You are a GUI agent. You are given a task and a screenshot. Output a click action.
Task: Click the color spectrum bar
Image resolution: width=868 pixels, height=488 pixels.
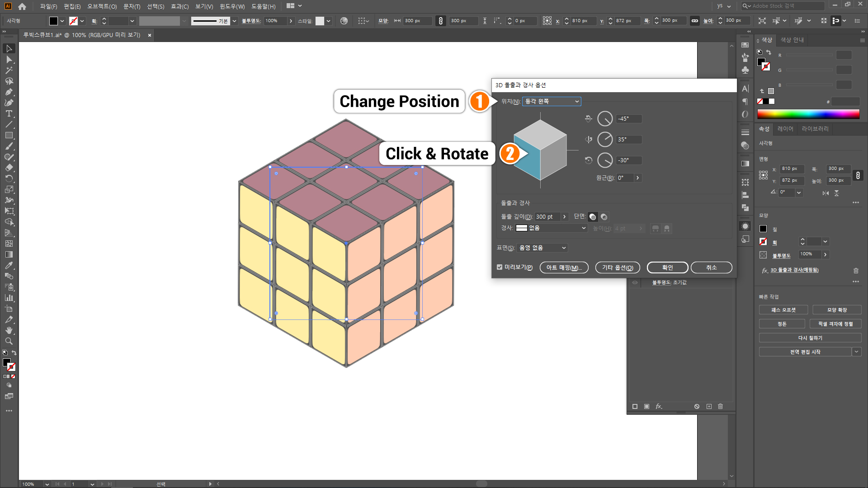tap(808, 114)
